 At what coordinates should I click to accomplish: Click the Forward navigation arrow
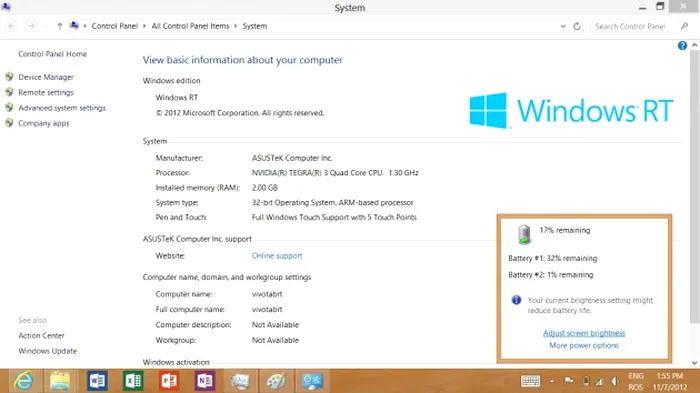(x=31, y=26)
